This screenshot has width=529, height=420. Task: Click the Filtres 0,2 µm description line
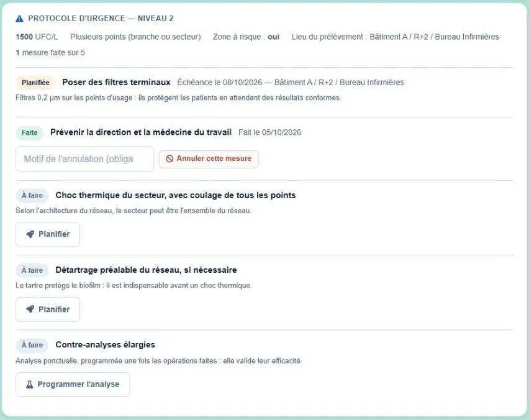178,98
